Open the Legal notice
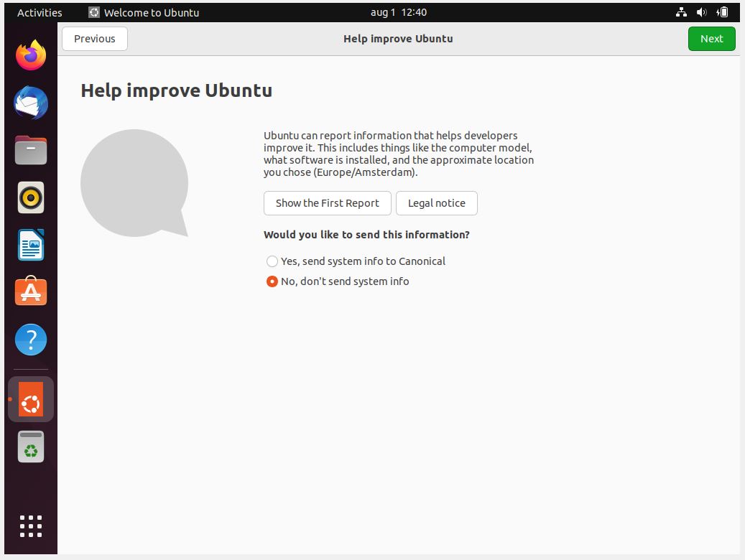745x560 pixels. (x=436, y=203)
